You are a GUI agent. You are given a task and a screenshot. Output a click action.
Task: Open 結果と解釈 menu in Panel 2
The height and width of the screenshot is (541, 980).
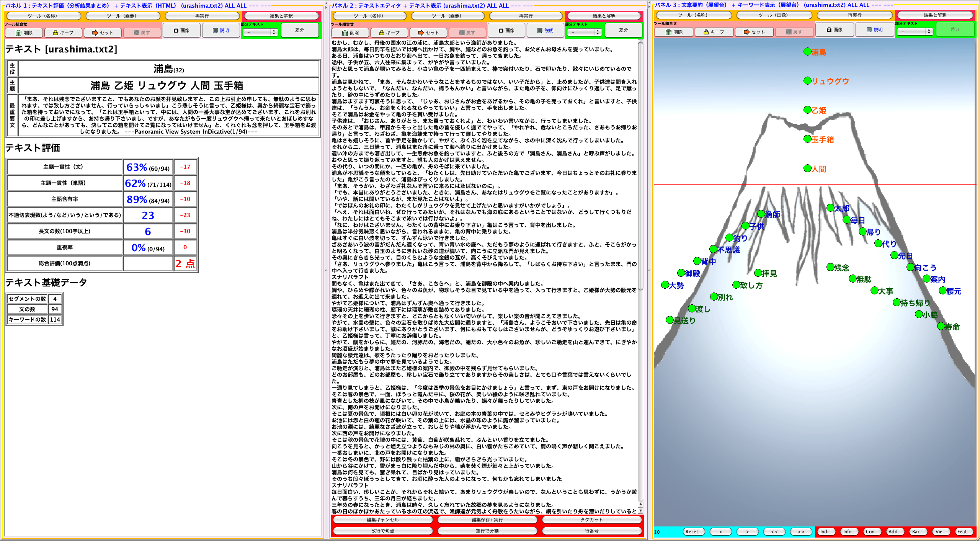click(604, 16)
